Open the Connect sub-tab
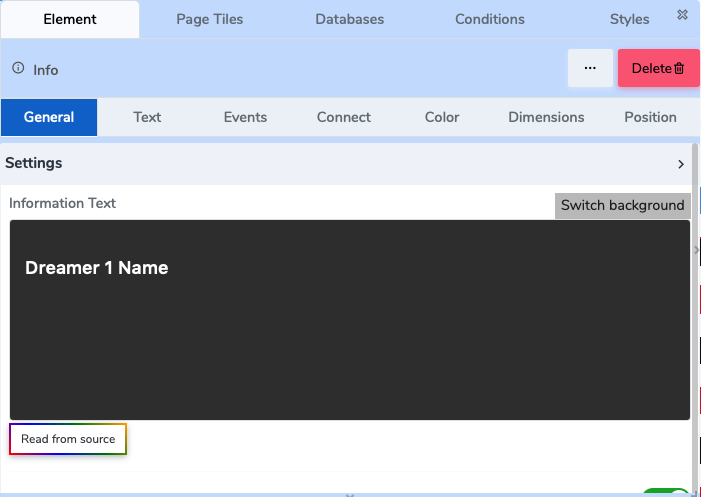This screenshot has height=497, width=701. tap(344, 117)
